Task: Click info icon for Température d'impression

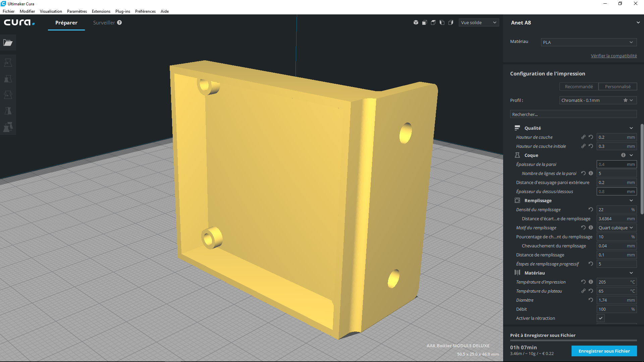Action: [591, 282]
